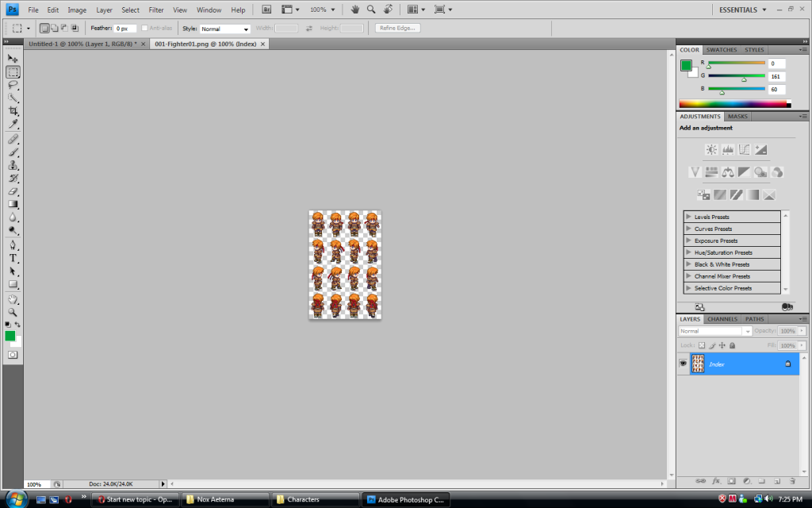The image size is (812, 508).
Task: Switch to the Swatches tab
Action: point(722,50)
